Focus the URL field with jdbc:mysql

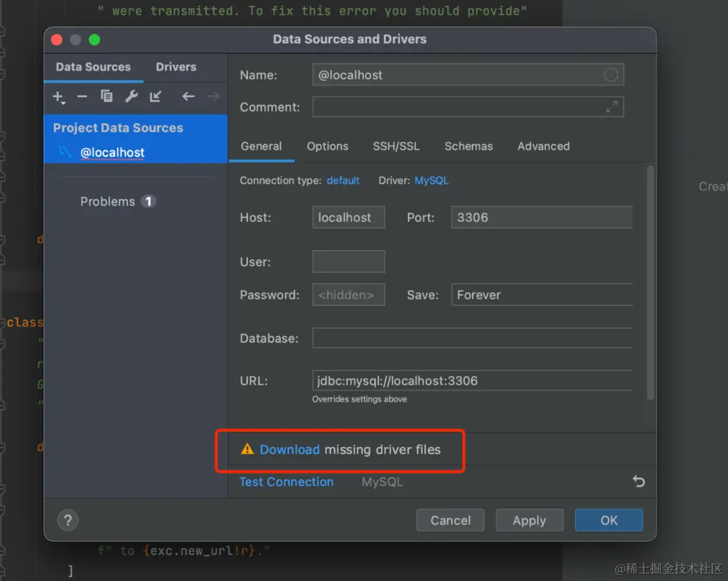click(x=473, y=381)
